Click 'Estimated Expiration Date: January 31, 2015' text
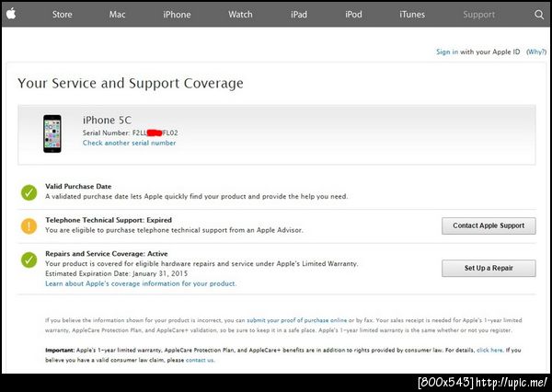 coord(116,273)
